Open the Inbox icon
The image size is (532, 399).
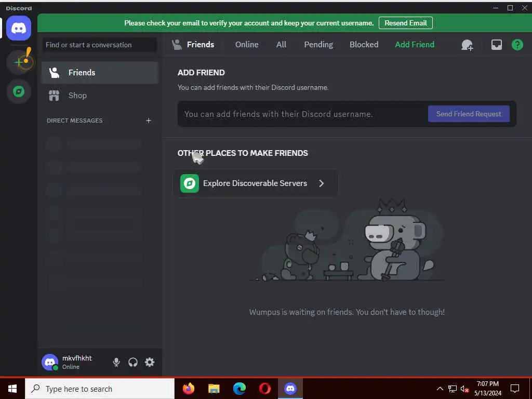[496, 45]
